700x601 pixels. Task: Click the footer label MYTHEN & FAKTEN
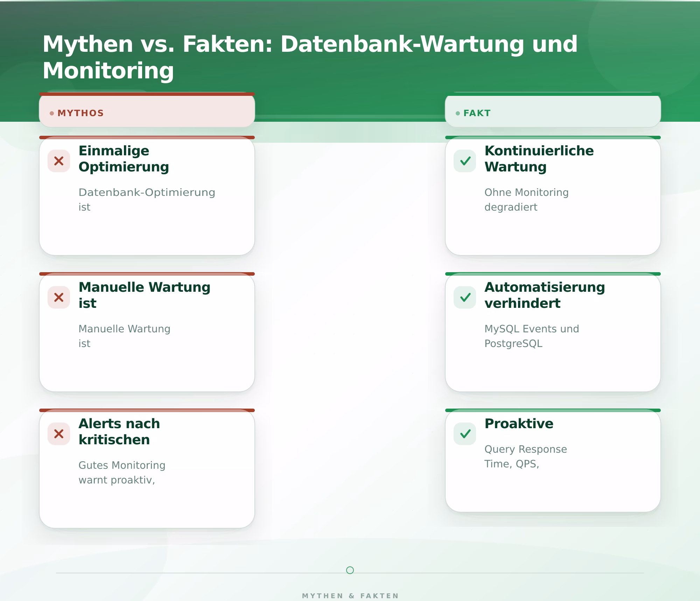[350, 596]
